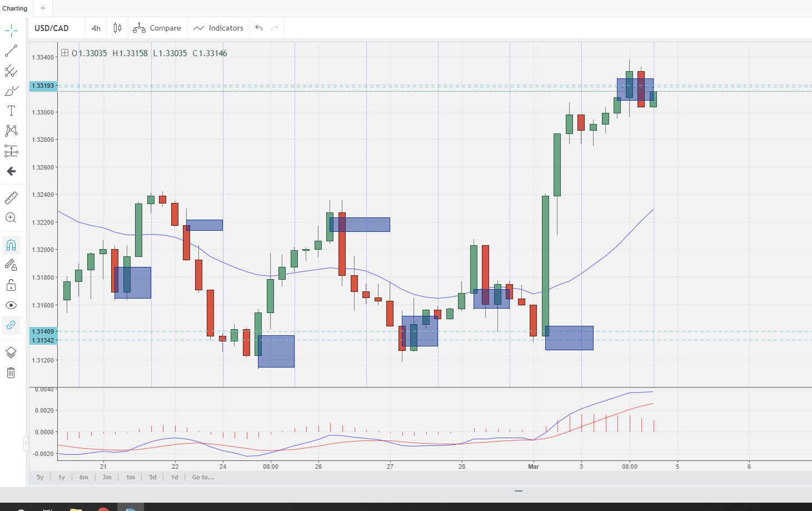Activate the zoom in tool
This screenshot has height=511, width=812.
[x=11, y=218]
